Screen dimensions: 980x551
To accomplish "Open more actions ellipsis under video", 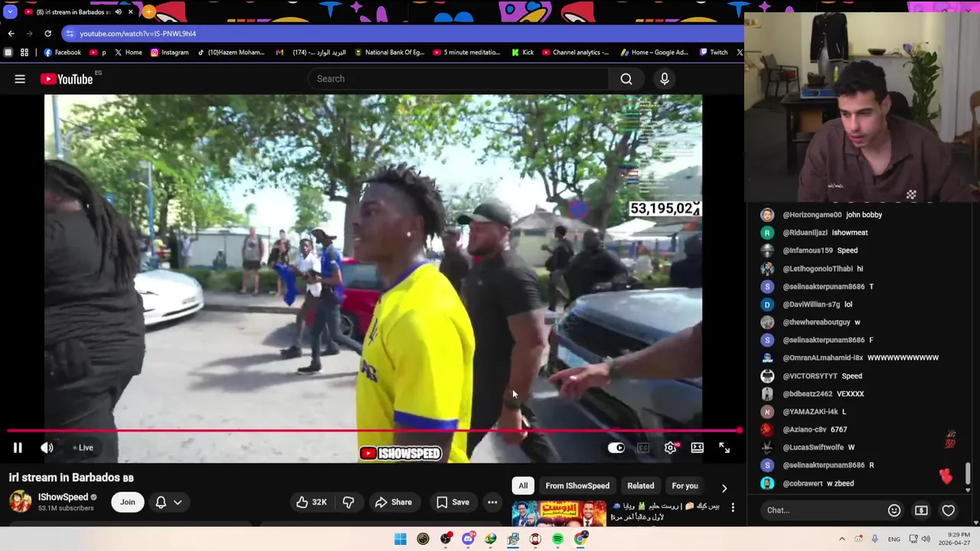I will pyautogui.click(x=492, y=502).
